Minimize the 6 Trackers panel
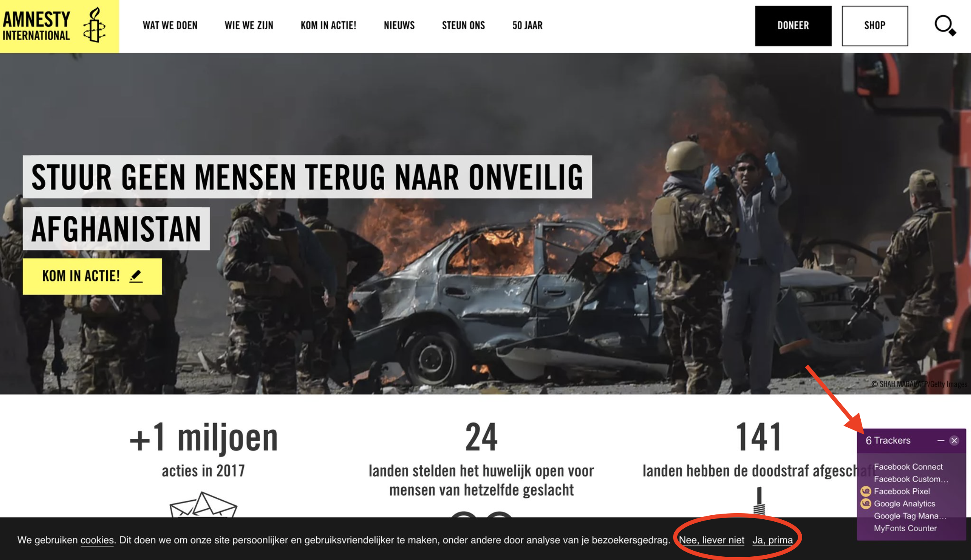Screen dimensions: 971x560 (x=940, y=441)
